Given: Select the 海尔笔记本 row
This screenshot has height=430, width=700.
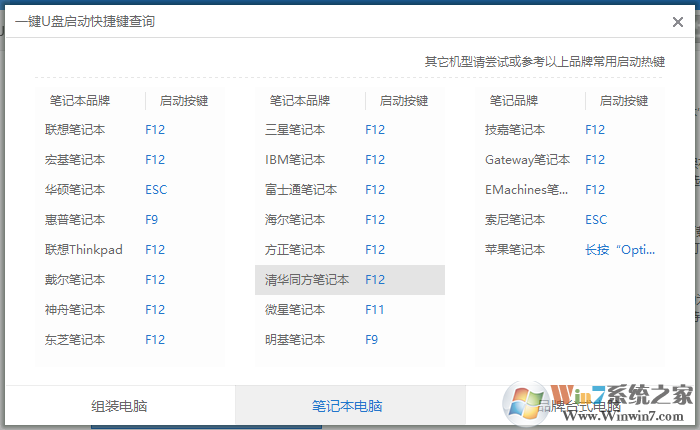Looking at the screenshot, I should (x=350, y=219).
